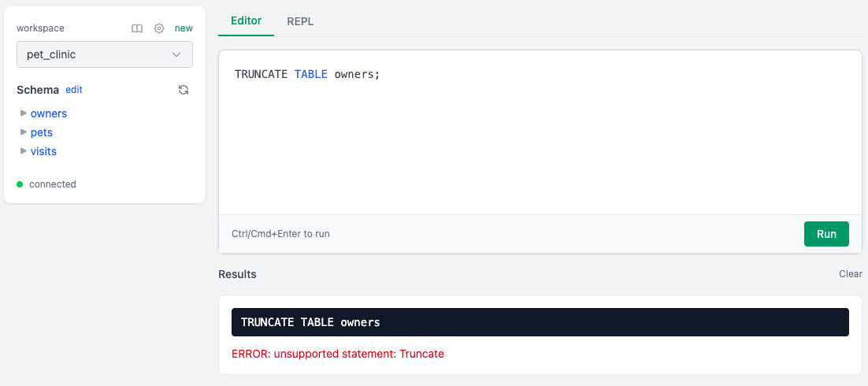Click the dark executed statement block
Screen dimensions: 868x386
click(x=540, y=322)
